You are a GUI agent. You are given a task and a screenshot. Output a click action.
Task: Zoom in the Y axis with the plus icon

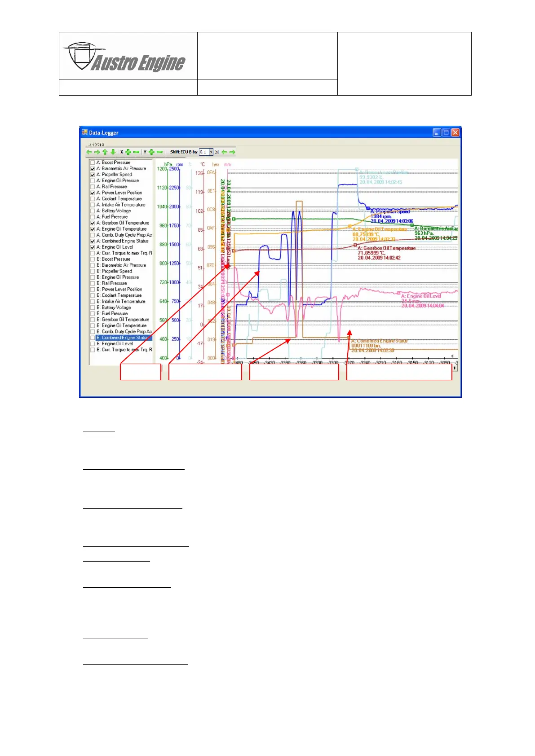151,152
